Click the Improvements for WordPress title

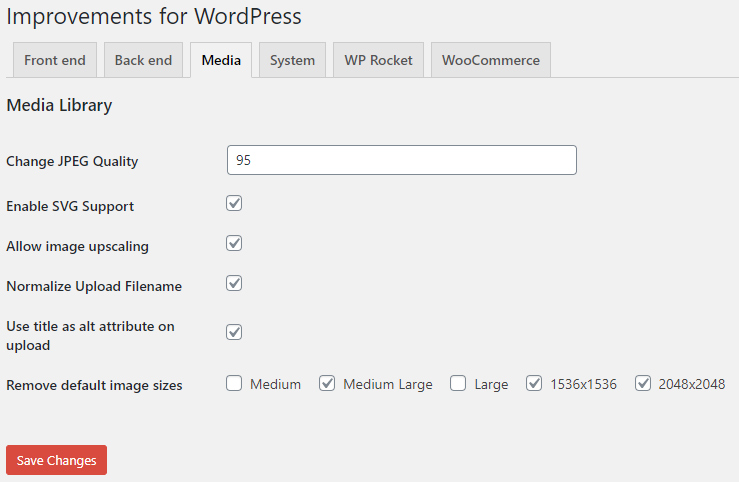tap(154, 17)
